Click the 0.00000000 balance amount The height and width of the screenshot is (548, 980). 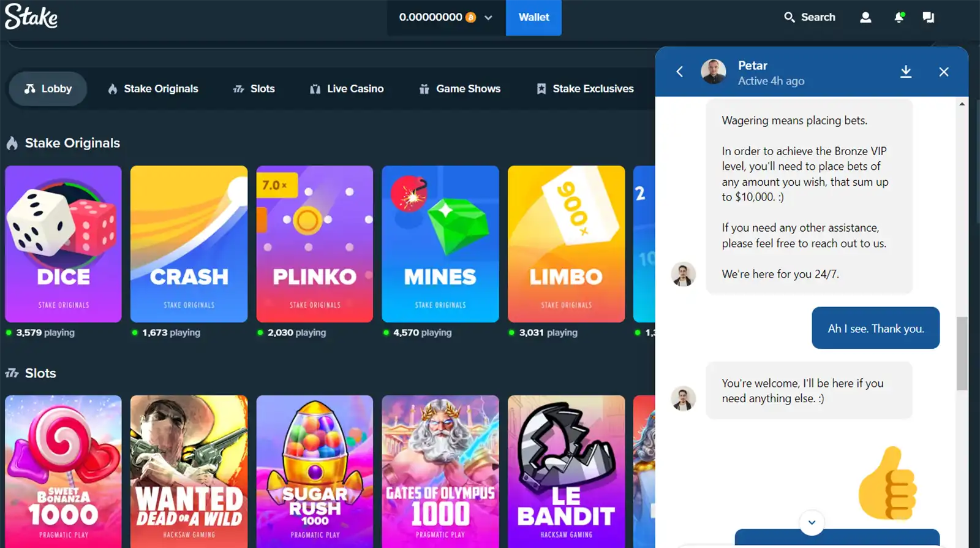[x=431, y=17]
